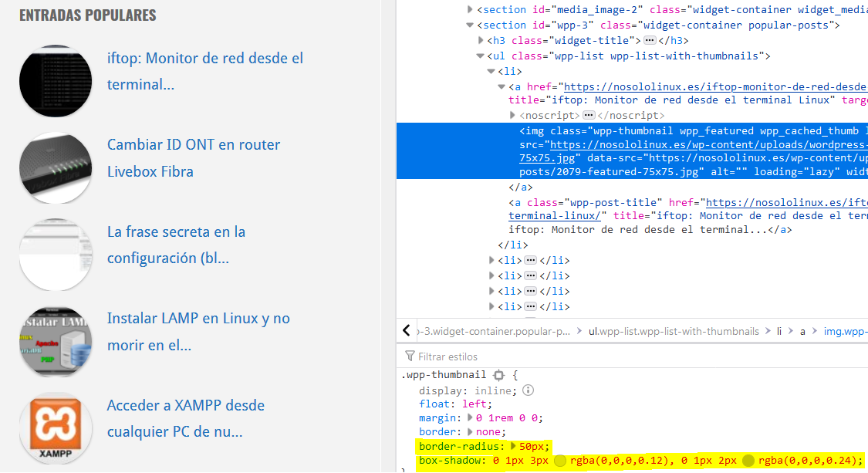Click the filter funnel icon in the styles panel
Screen dimensions: 868x473
pyautogui.click(x=410, y=356)
